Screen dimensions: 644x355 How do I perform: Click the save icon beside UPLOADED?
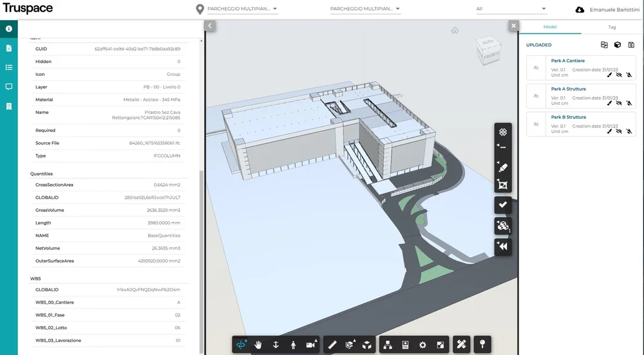pos(631,44)
